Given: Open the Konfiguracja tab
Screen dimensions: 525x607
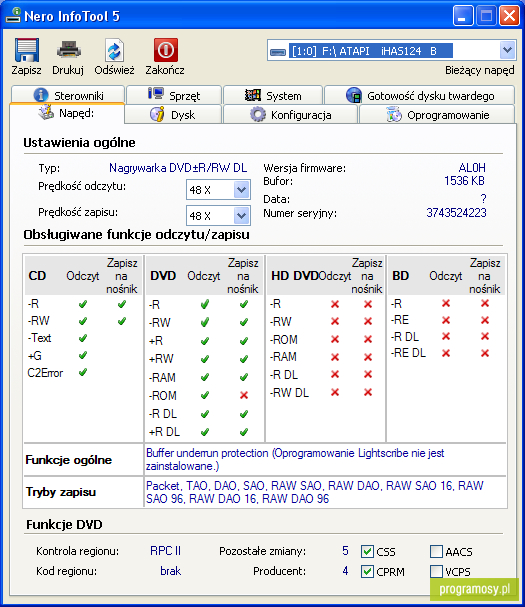Looking at the screenshot, I should pos(290,114).
